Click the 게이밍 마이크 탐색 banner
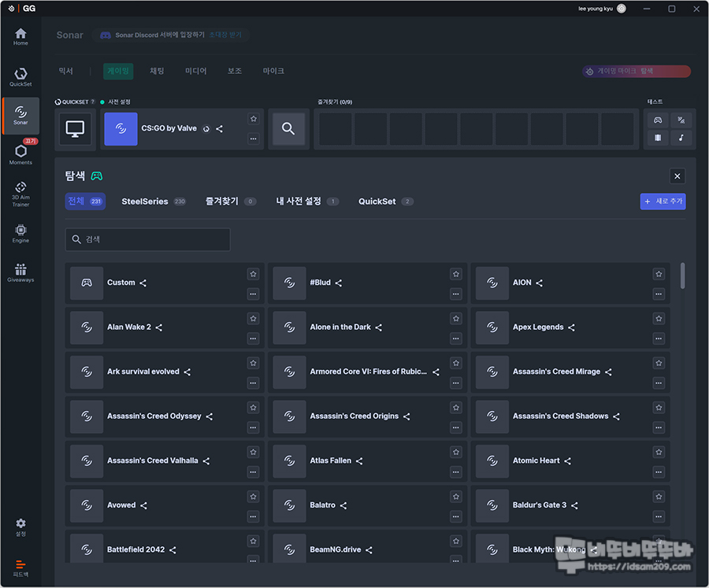 click(637, 71)
